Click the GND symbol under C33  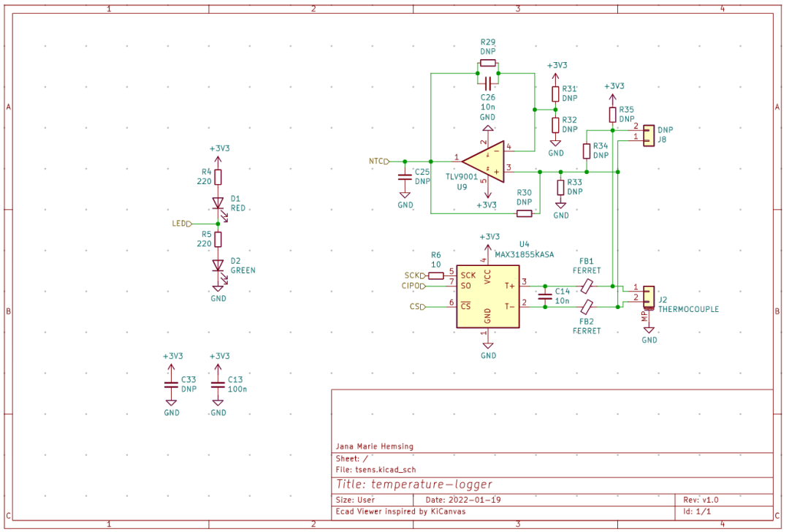pyautogui.click(x=172, y=408)
